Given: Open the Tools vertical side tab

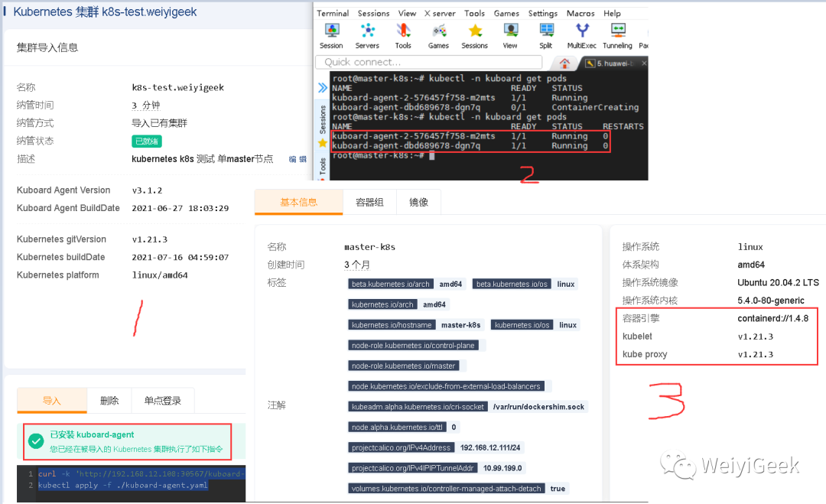Looking at the screenshot, I should [323, 167].
